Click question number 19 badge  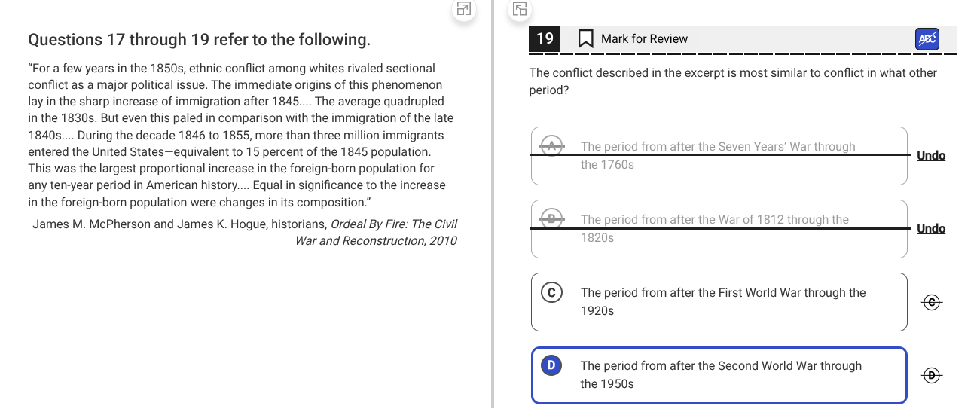[x=545, y=38]
